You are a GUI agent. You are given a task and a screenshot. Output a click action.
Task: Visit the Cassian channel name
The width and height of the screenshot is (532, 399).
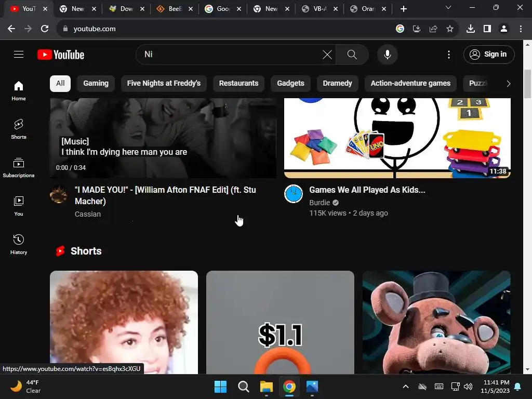pyautogui.click(x=87, y=214)
